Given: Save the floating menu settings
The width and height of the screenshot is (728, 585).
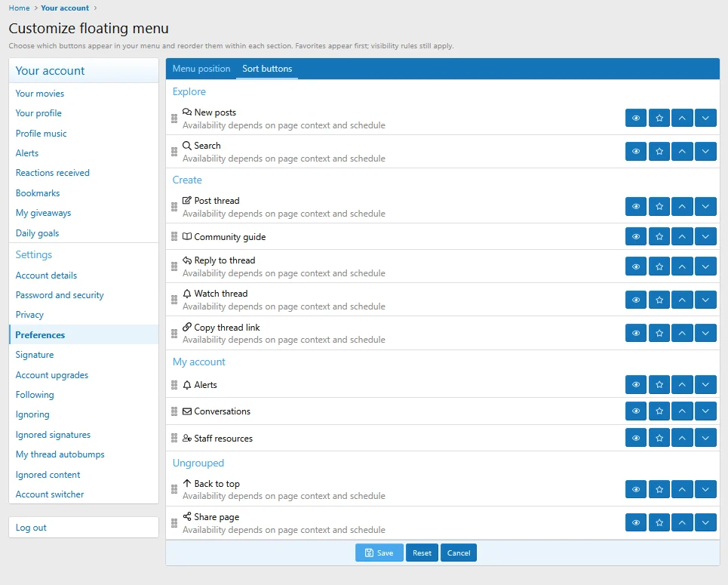Looking at the screenshot, I should pos(379,553).
